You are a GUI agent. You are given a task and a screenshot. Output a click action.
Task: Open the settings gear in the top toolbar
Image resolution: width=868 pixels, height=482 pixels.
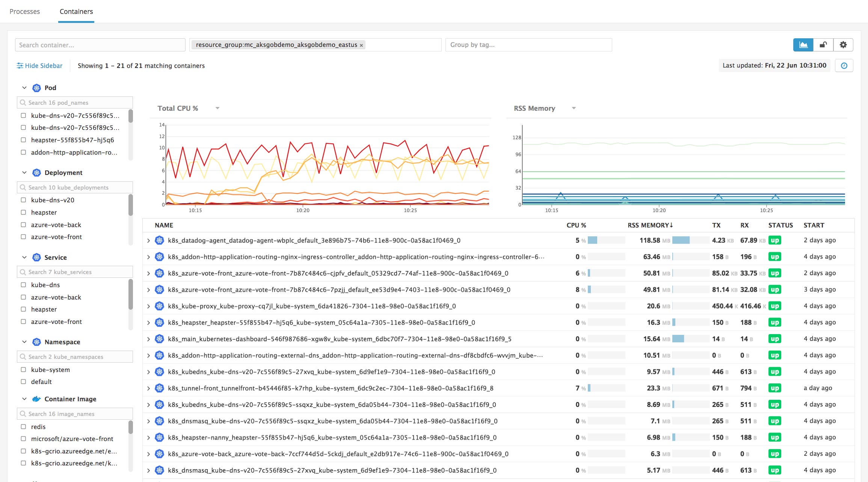point(843,44)
